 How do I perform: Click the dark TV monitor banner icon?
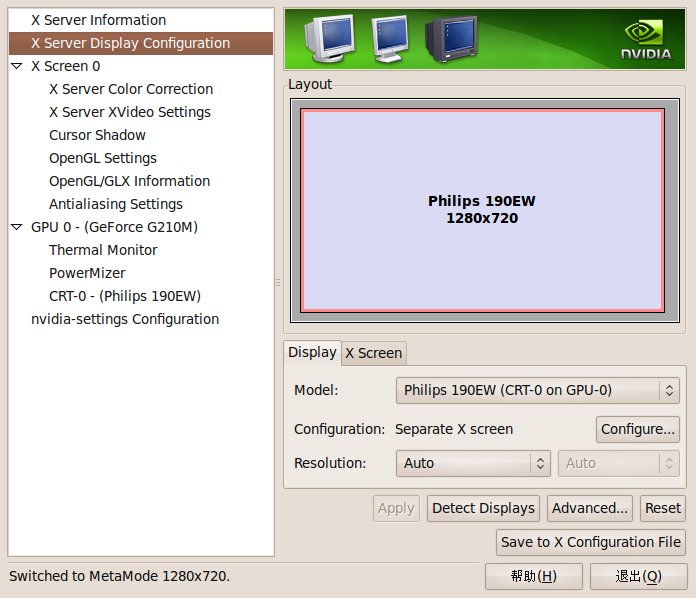451,39
